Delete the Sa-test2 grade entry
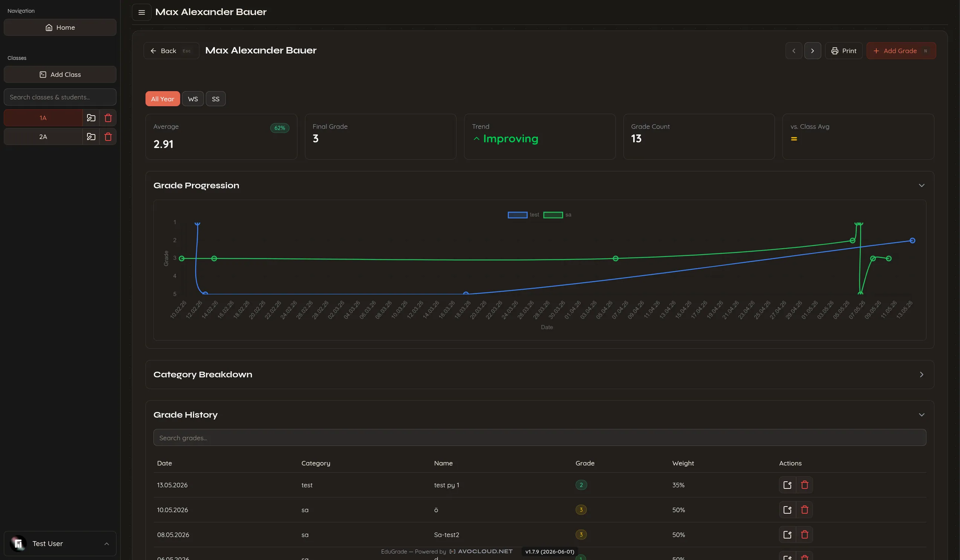Viewport: 960px width, 560px height. pos(804,534)
